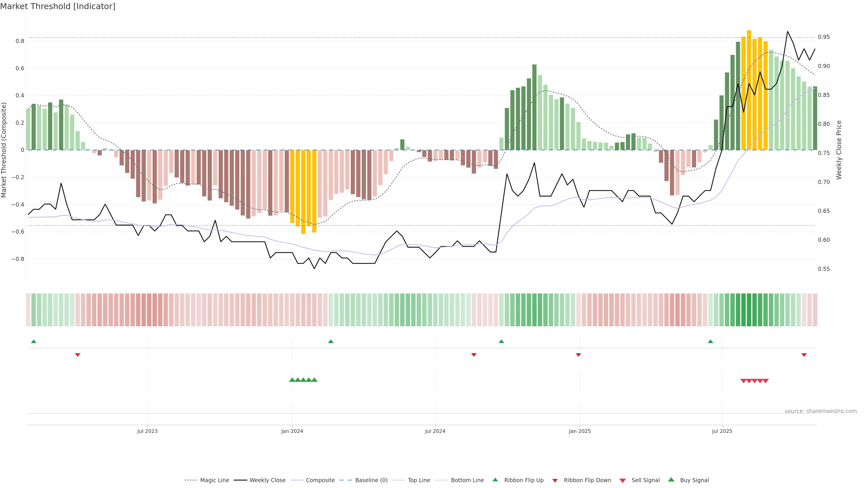Click the Jan 2025 axis label

[x=580, y=431]
